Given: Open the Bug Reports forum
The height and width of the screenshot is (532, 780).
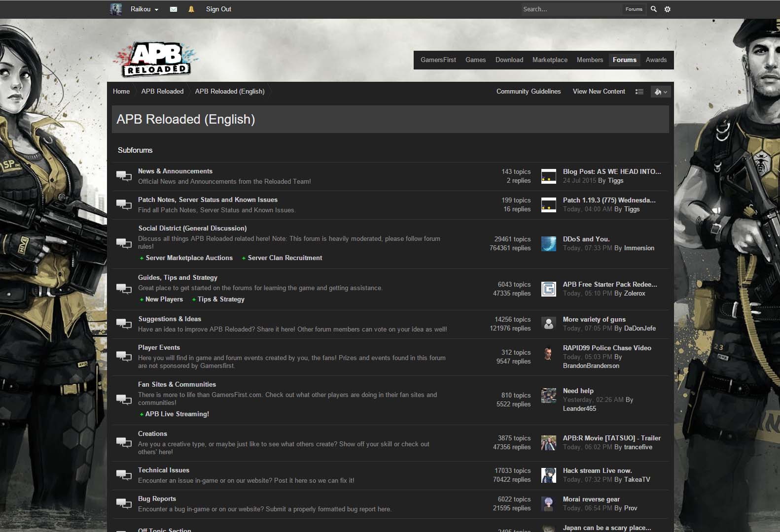Looking at the screenshot, I should click(x=157, y=499).
